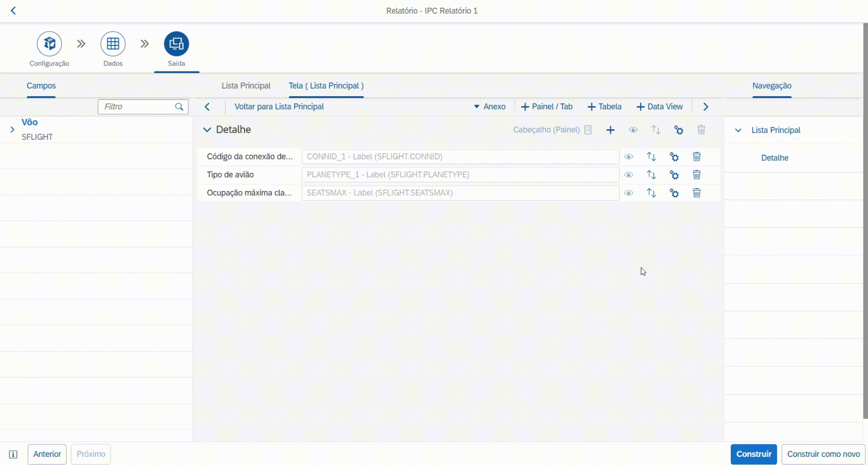The image size is (868, 465).
Task: Collapse the Detalhe panel section
Action: 207,130
